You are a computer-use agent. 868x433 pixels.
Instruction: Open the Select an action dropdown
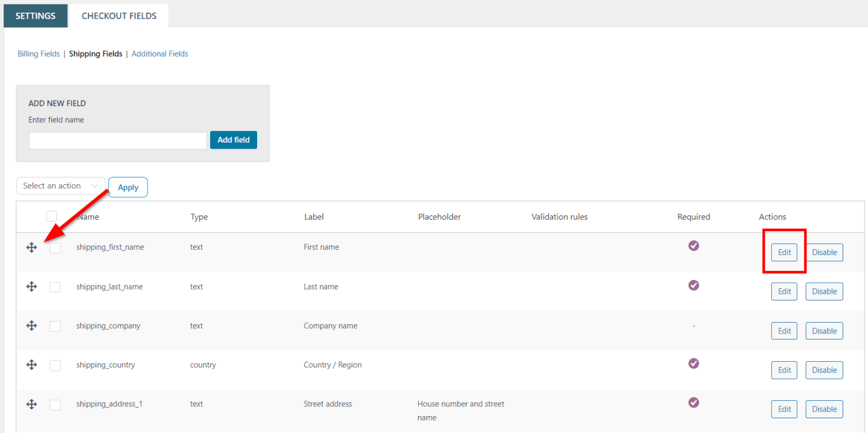pyautogui.click(x=60, y=185)
